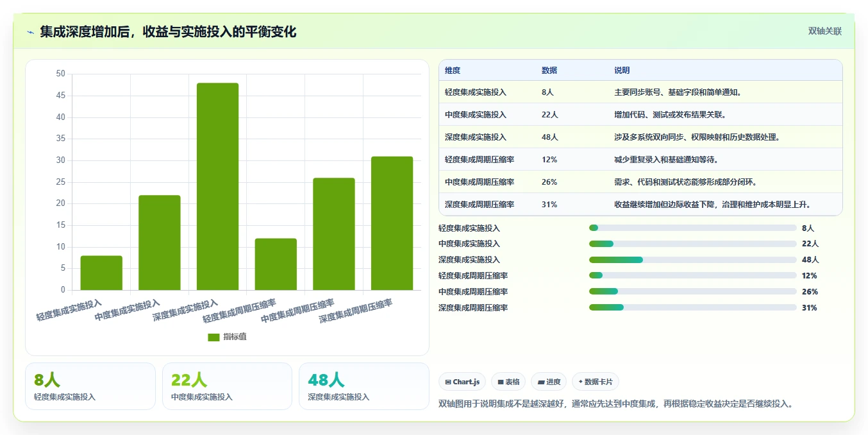Screen dimensions: 868x435
Task: Click the 深度集成实施投入 chart bar
Action: coord(218,186)
